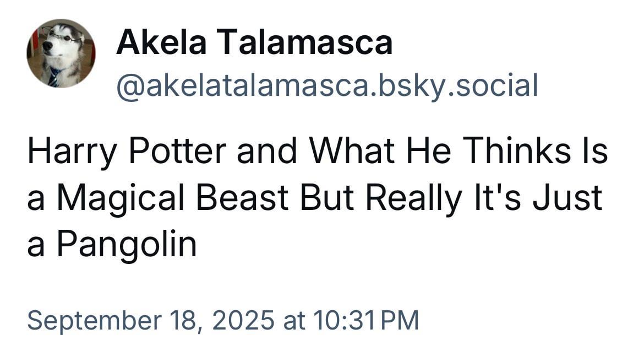Open Akela Talamasca's husky profile avatar
The width and height of the screenshot is (644, 340).
(61, 53)
